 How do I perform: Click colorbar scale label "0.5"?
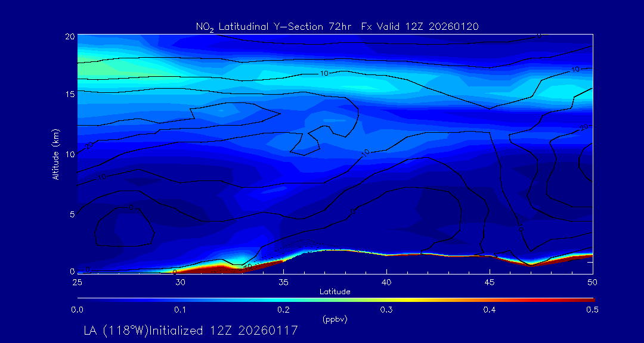click(592, 310)
